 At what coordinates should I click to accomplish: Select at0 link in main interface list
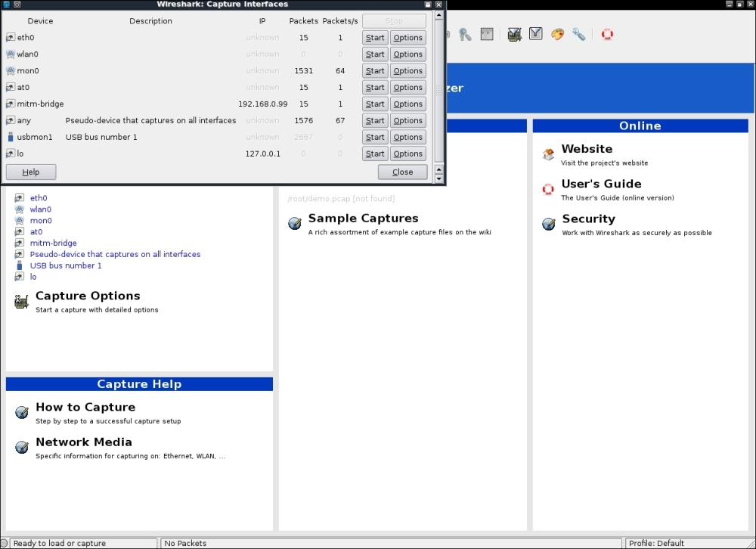[36, 232]
